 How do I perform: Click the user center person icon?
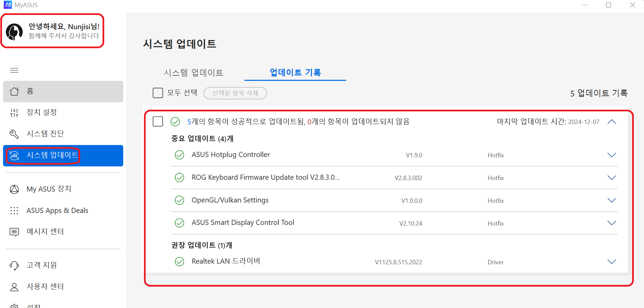tap(14, 287)
